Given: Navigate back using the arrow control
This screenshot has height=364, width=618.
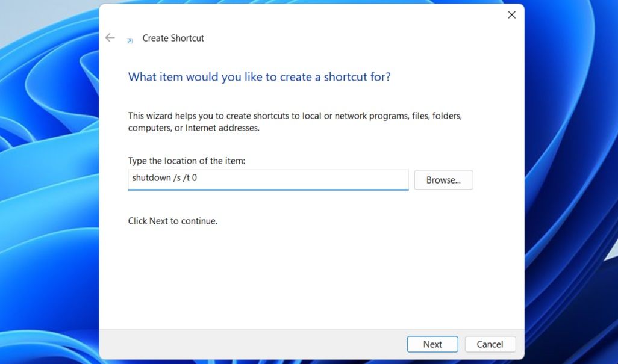Looking at the screenshot, I should tap(110, 37).
